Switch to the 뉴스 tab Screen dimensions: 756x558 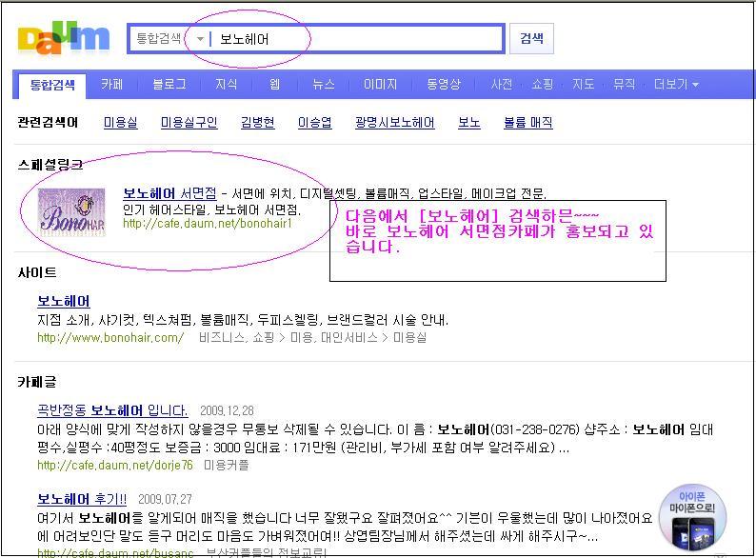[x=323, y=85]
